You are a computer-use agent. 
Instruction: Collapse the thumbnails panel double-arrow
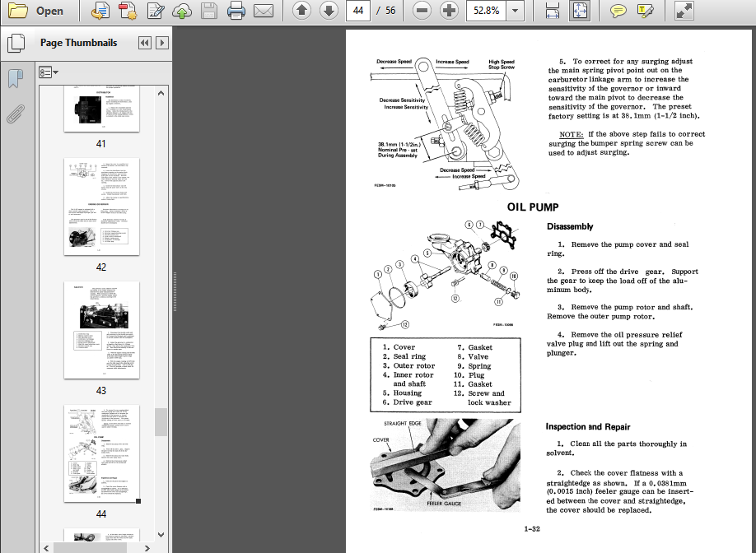pos(144,43)
